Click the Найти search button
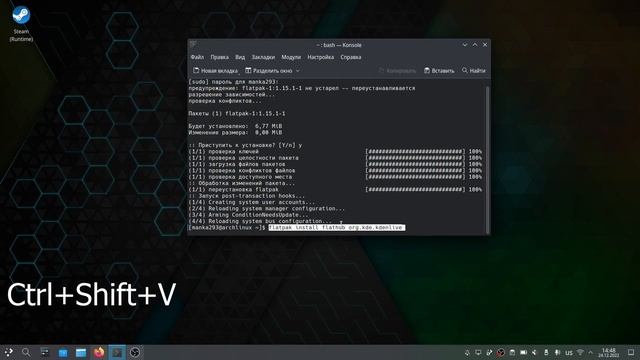The width and height of the screenshot is (640, 360). click(x=473, y=71)
